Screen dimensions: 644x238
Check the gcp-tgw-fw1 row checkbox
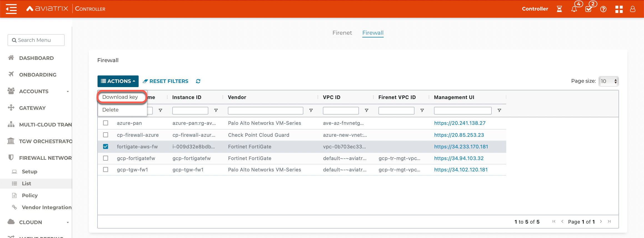pos(106,169)
